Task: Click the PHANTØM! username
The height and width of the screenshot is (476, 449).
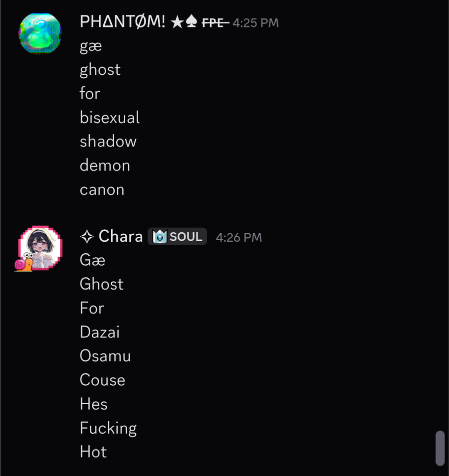Action: [123, 22]
